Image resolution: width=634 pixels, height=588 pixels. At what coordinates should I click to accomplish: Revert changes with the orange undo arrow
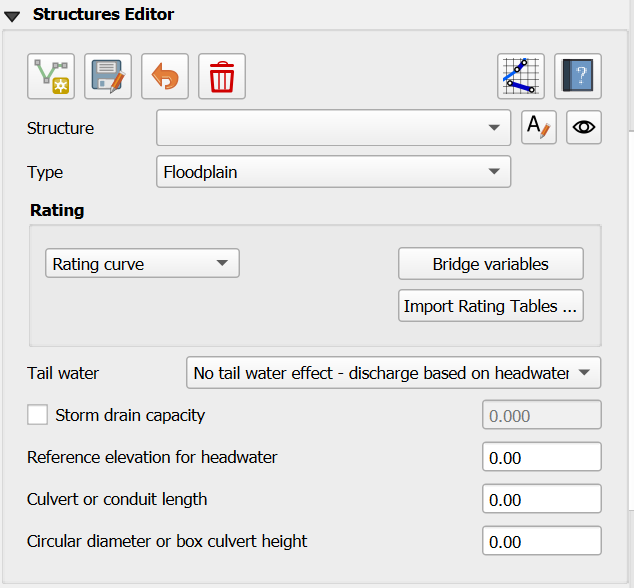tap(165, 76)
